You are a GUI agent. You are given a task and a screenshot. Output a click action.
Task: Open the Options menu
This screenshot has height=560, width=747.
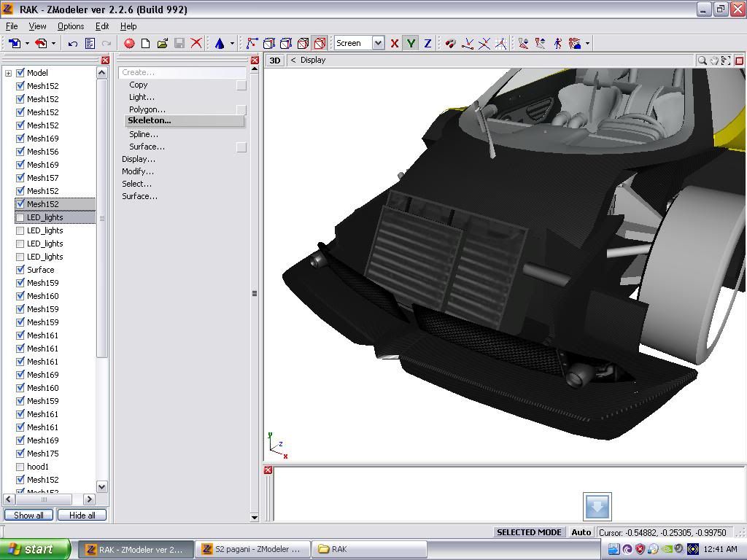pyautogui.click(x=71, y=26)
